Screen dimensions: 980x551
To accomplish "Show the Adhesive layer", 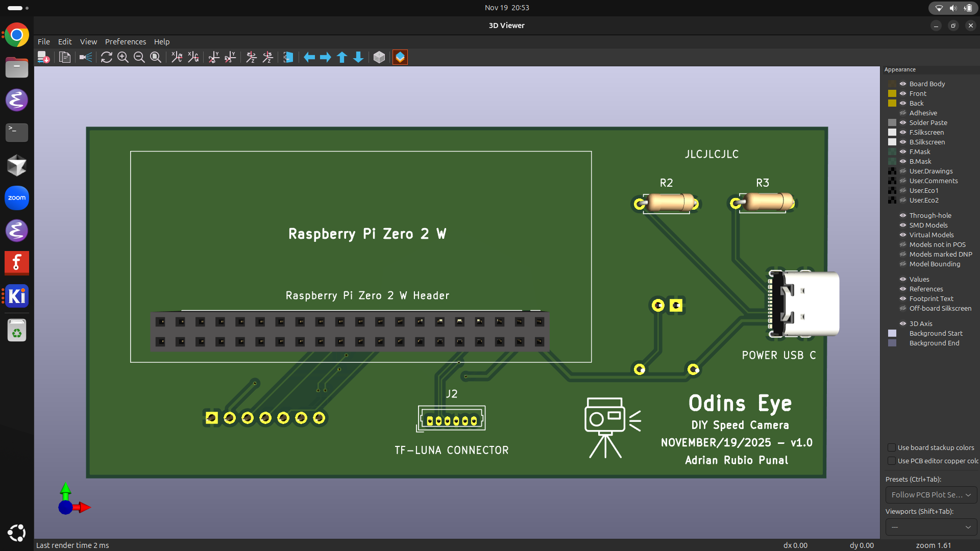I will coord(902,113).
